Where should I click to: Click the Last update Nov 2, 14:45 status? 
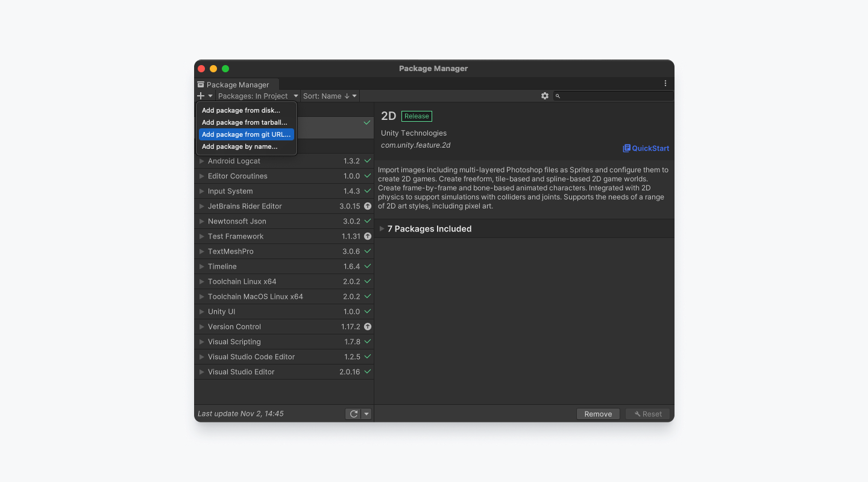[x=241, y=414]
